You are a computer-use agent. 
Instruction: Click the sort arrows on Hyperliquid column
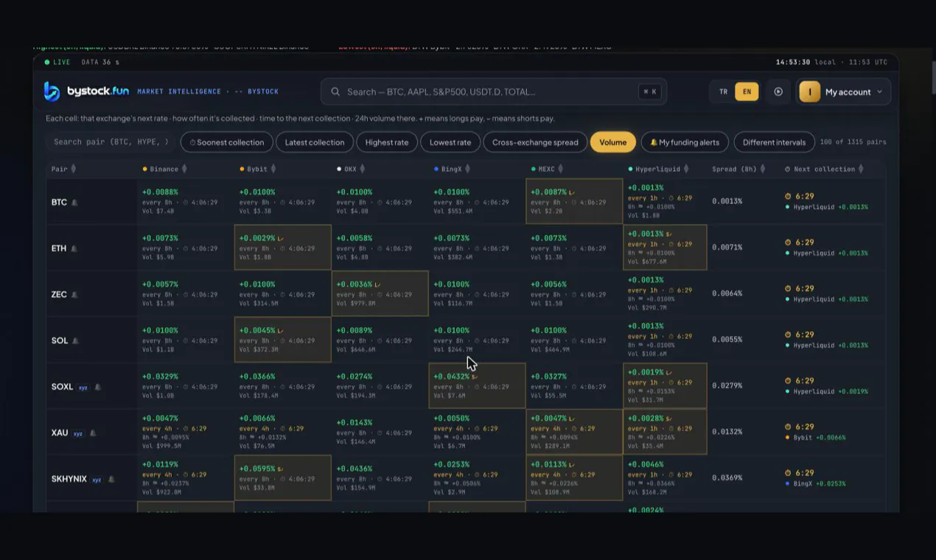[686, 169]
